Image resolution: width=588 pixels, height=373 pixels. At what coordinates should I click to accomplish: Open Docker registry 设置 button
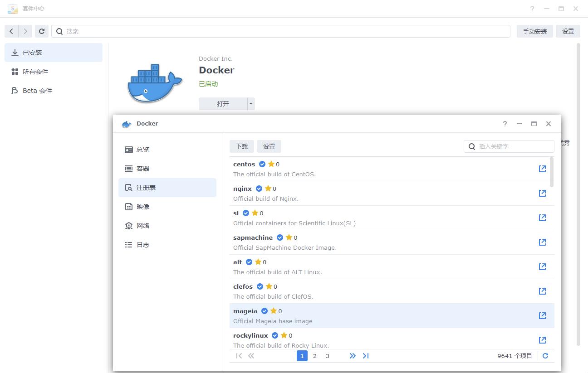[269, 146]
